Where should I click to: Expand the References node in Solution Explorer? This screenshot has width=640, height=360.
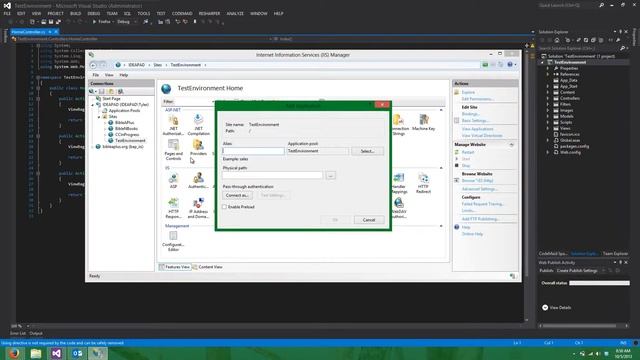pyautogui.click(x=548, y=74)
